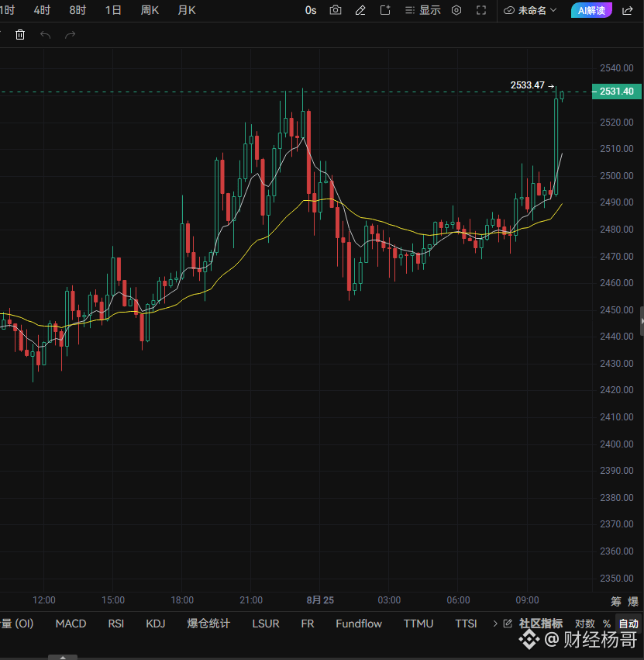This screenshot has width=644, height=660.
Task: Show more indicators with right chevron
Action: point(495,624)
